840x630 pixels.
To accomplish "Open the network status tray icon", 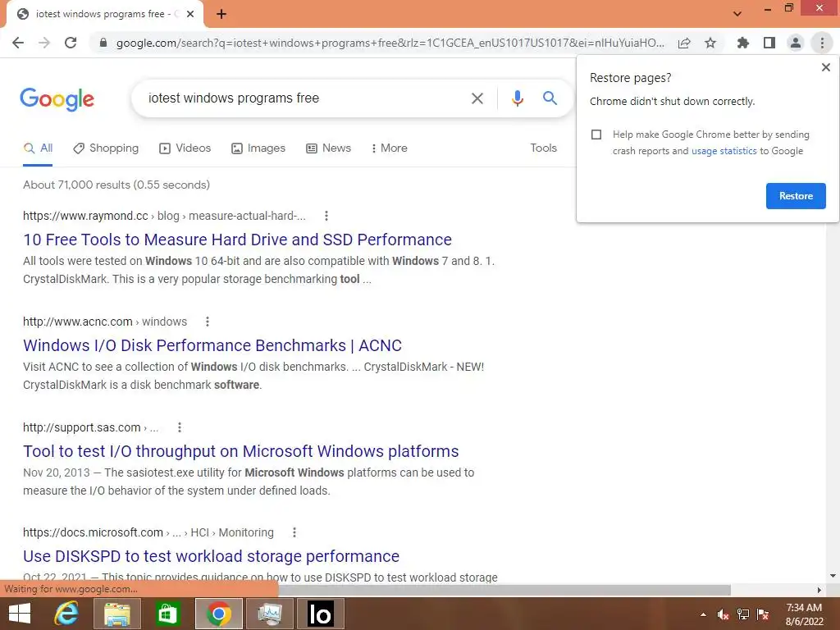I will pos(743,614).
